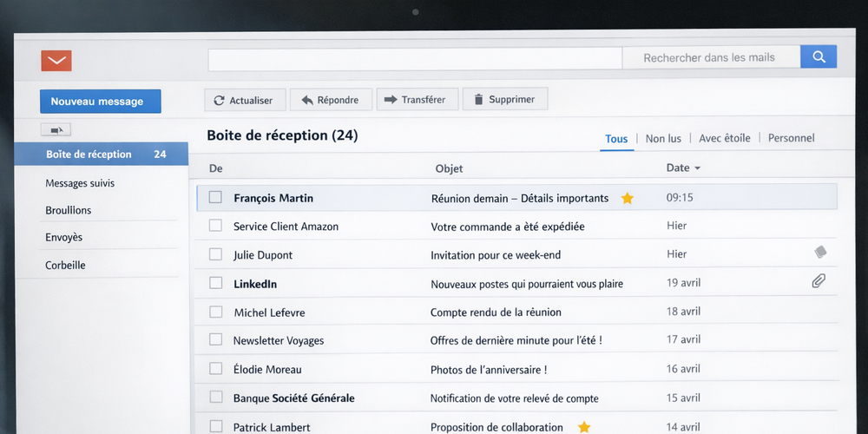Image resolution: width=868 pixels, height=434 pixels.
Task: Check the Élodie Moreau email checkbox
Action: click(215, 369)
